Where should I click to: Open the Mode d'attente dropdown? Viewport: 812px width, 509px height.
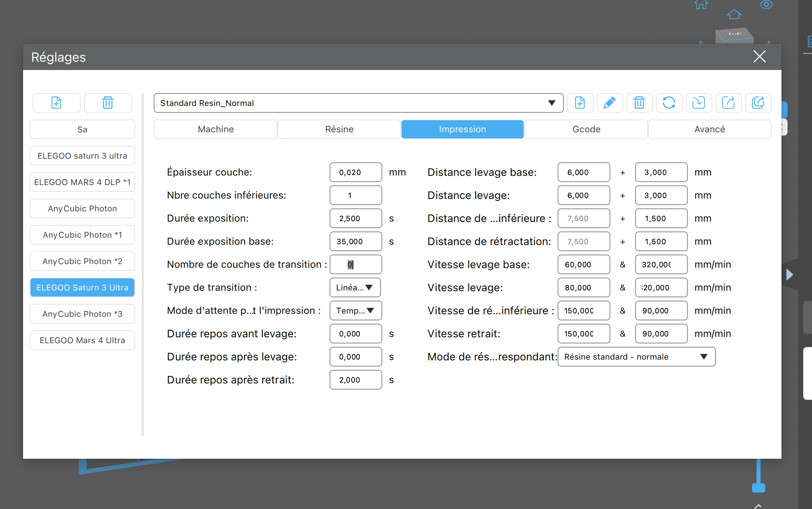[355, 311]
